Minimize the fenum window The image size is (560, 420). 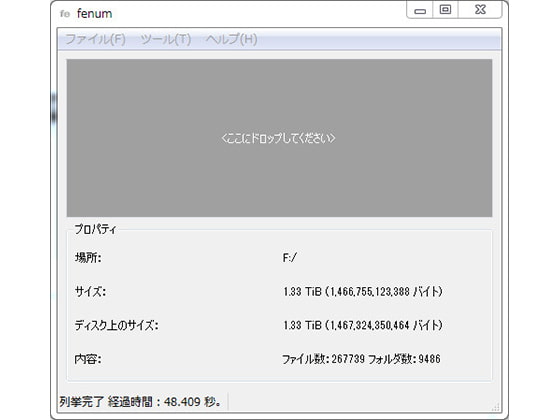point(420,10)
